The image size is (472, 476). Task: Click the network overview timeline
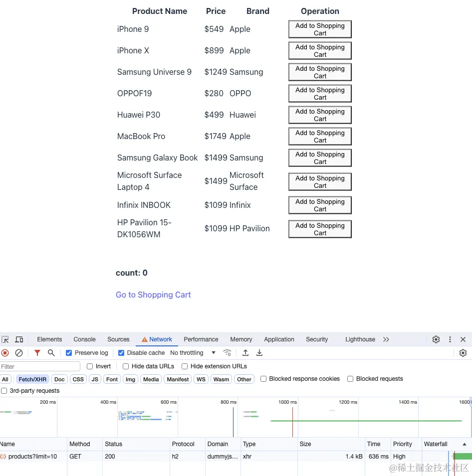pyautogui.click(x=236, y=417)
